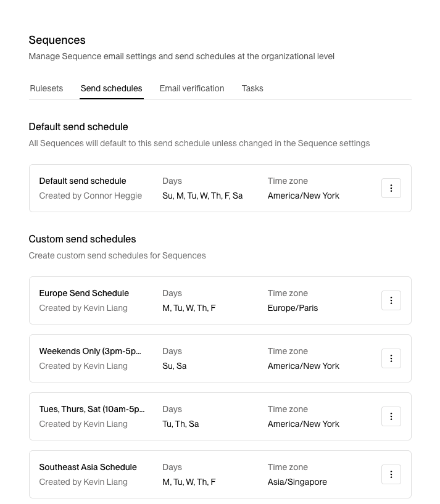Screen dimensions: 440x504
Task: Switch to the Rulesets tab
Action: 46,88
